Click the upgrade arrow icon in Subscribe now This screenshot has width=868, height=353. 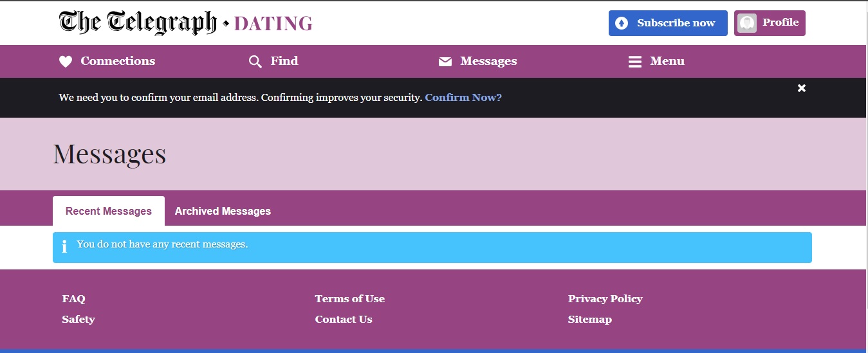pos(622,23)
